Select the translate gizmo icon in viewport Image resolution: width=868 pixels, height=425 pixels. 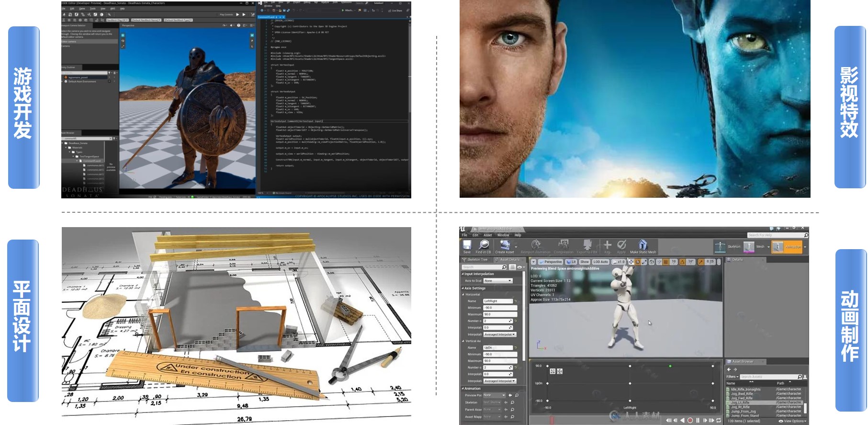coord(631,262)
